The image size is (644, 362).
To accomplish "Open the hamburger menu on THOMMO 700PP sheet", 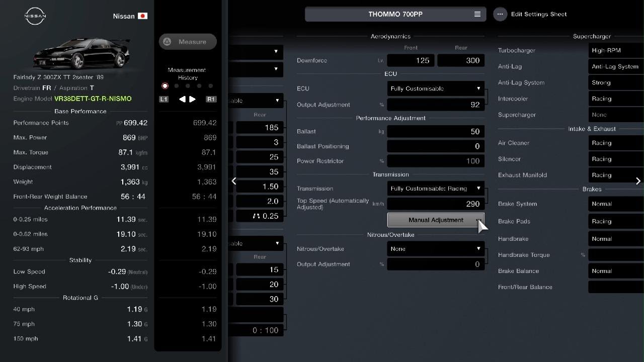I will [477, 14].
